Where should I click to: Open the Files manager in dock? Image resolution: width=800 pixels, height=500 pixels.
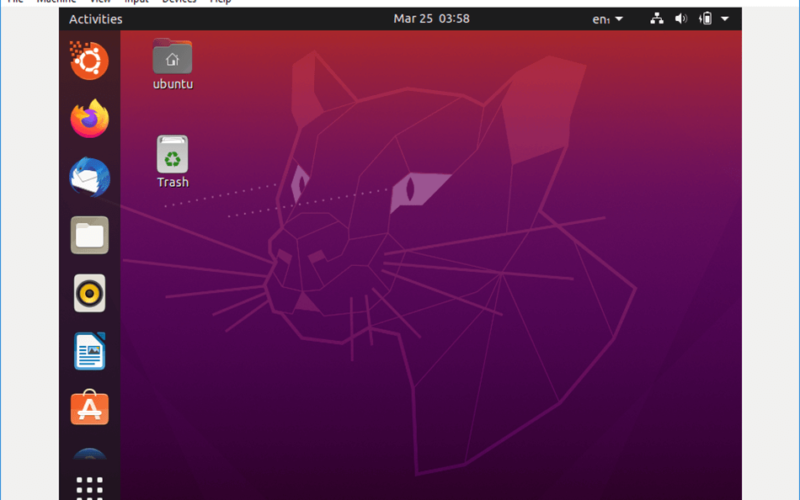89,235
